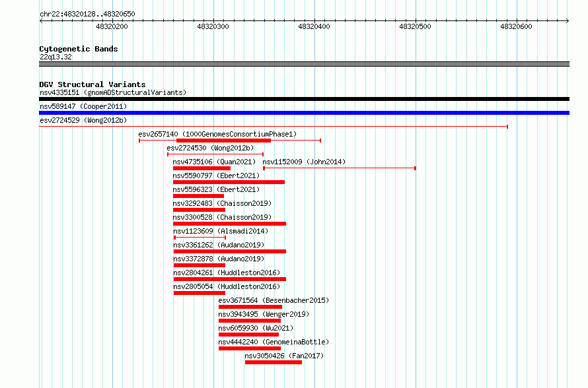The width and height of the screenshot is (588, 388).
Task: Select the red bar under nsv6059930
Action: coord(248,335)
